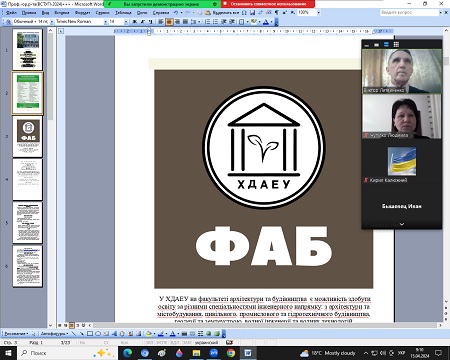
Task: Apply fill color from drawing toolbar
Action: pyautogui.click(x=149, y=333)
